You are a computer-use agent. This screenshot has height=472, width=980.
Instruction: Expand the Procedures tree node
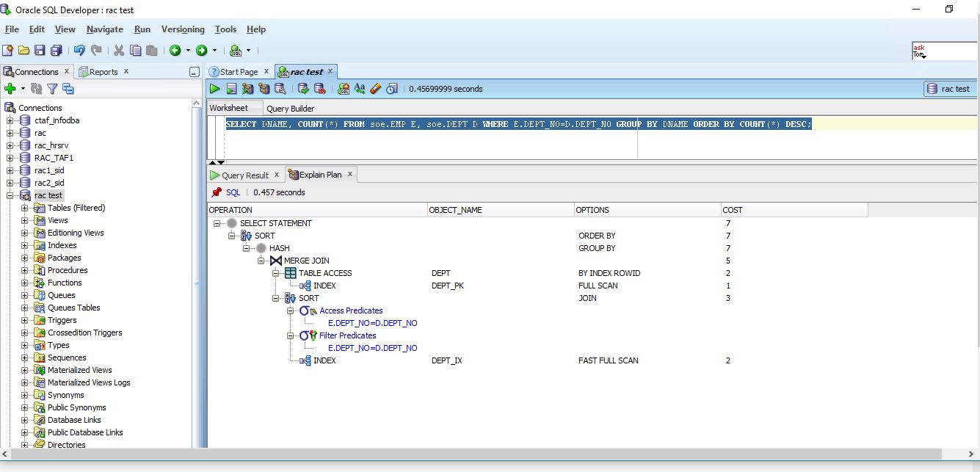click(x=25, y=270)
